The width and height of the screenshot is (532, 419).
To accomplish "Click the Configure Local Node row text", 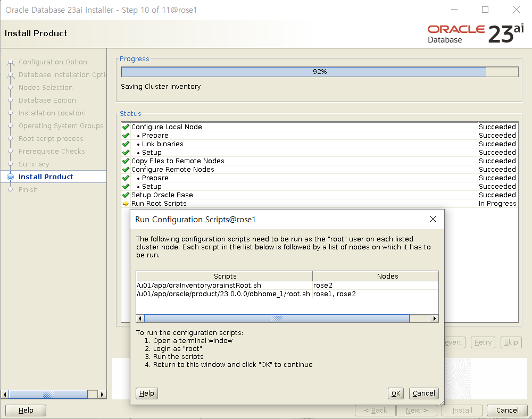I will coord(167,127).
